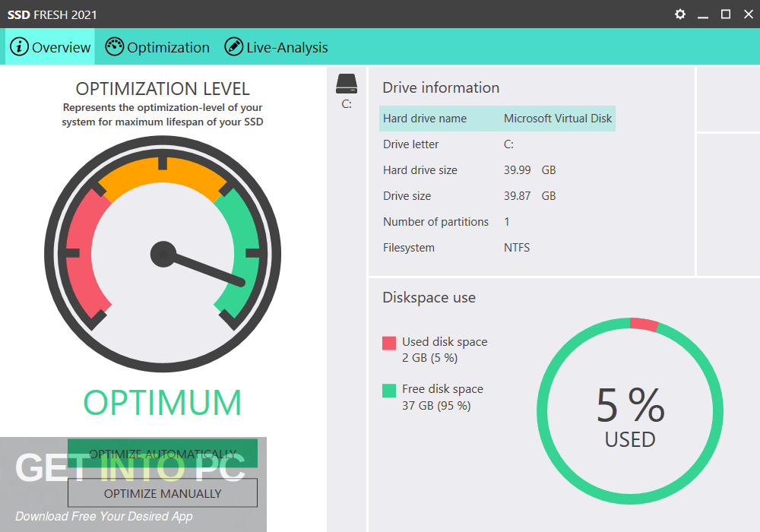
Task: Click the 'Drive letter' label
Action: click(410, 144)
